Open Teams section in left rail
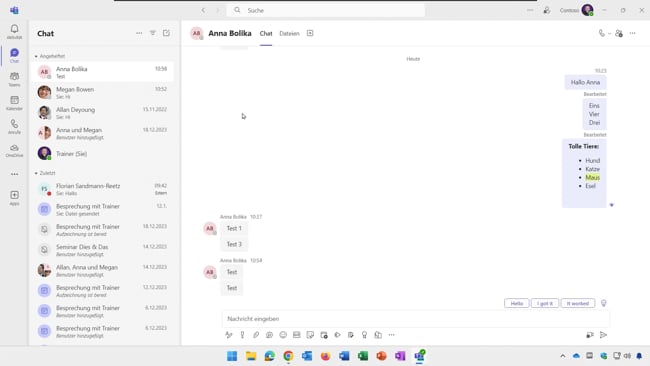This screenshot has height=366, width=650. 14,79
